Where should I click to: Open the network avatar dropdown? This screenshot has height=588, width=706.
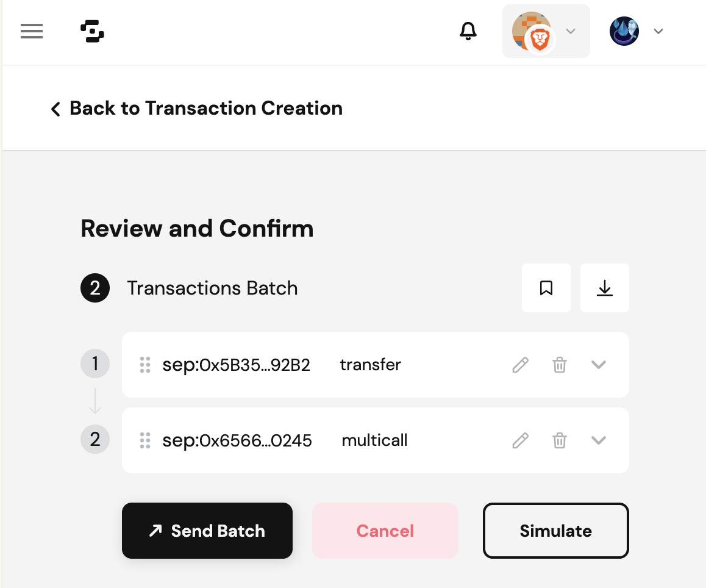(x=636, y=31)
